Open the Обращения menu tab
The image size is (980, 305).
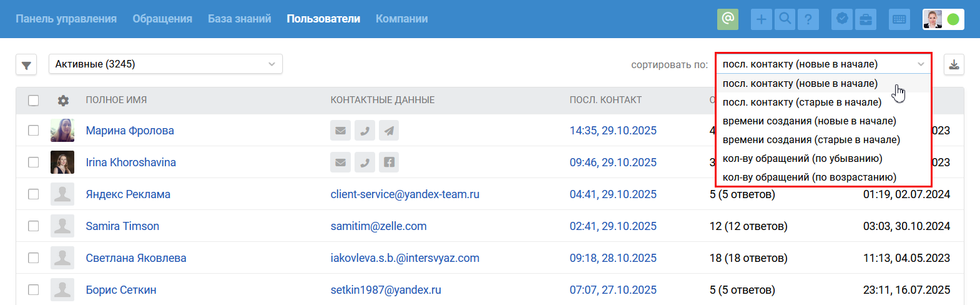click(162, 19)
